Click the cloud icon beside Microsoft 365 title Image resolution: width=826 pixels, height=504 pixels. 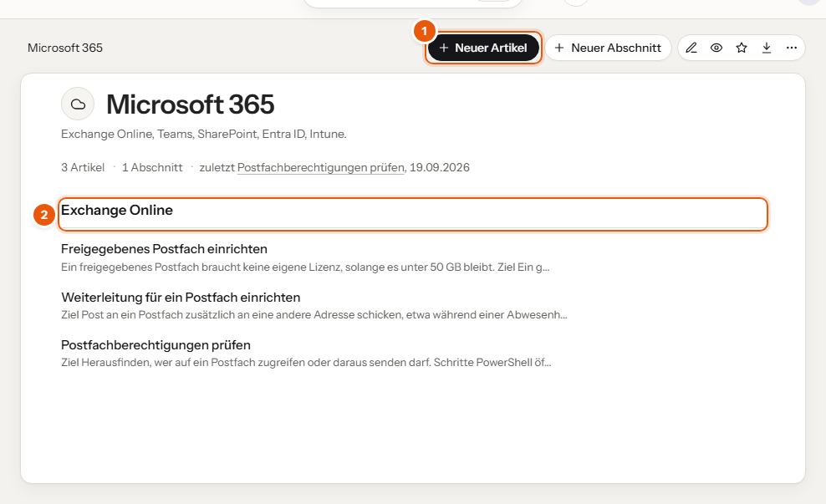point(78,104)
